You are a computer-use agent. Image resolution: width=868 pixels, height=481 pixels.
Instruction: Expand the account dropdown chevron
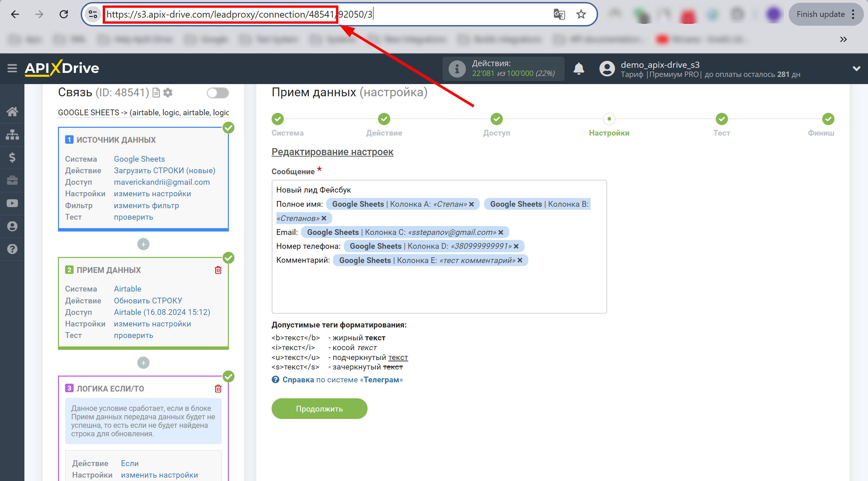coord(856,69)
